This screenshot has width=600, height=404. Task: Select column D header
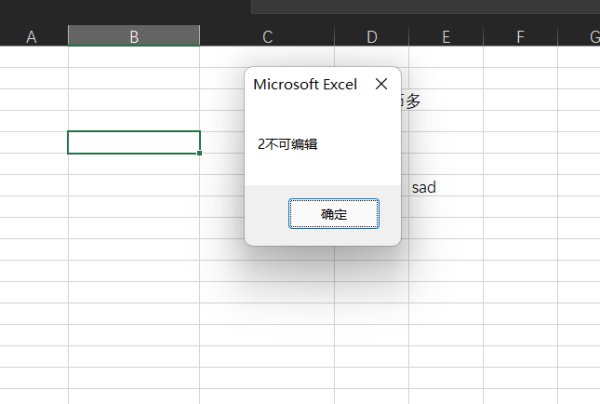click(x=372, y=37)
